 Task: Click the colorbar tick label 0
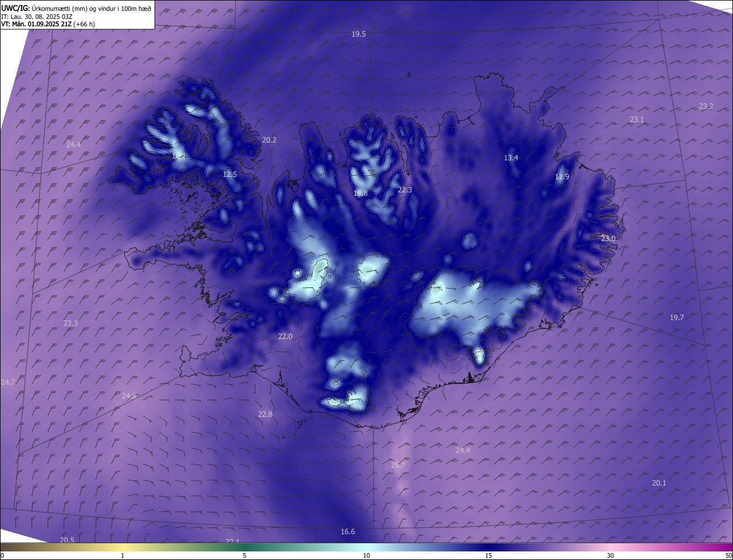[x=2, y=555]
